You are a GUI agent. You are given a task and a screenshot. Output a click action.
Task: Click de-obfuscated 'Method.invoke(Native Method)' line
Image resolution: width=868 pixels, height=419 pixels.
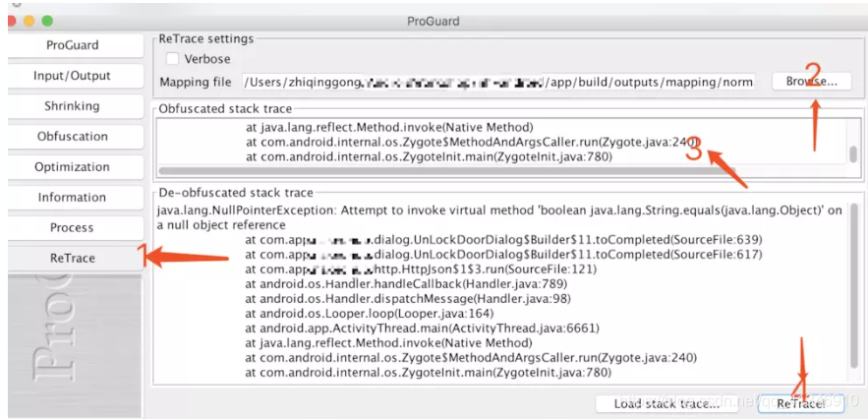388,343
